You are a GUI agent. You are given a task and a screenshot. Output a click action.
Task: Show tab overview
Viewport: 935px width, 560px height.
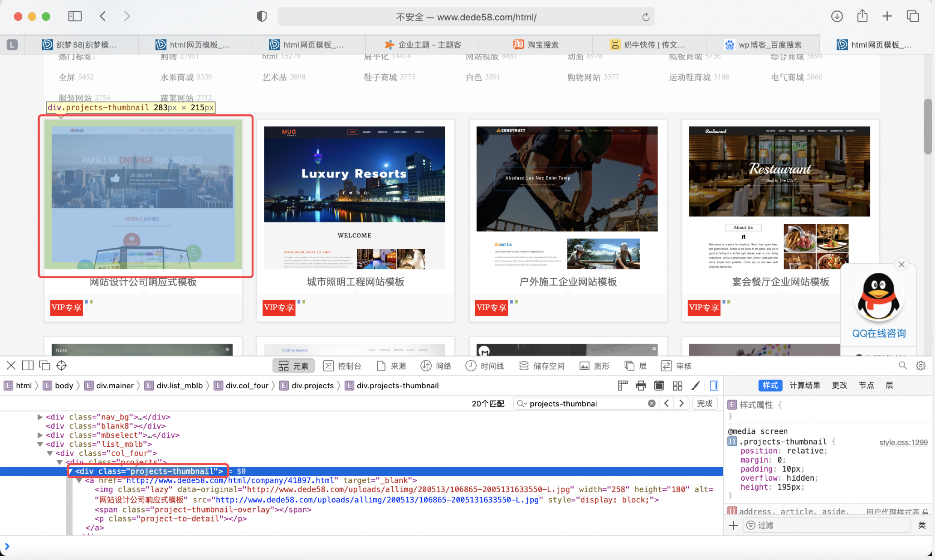913,16
